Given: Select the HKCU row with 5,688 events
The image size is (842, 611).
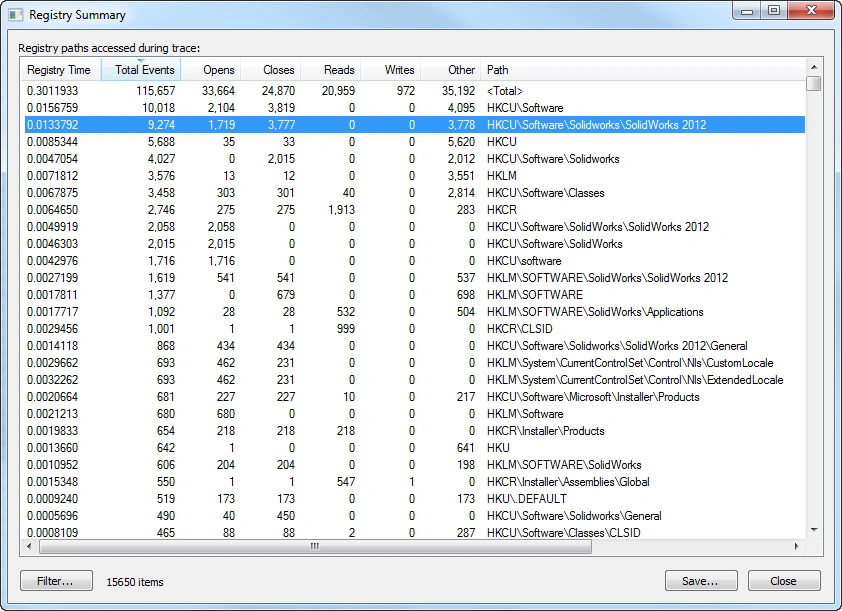Looking at the screenshot, I should point(415,142).
